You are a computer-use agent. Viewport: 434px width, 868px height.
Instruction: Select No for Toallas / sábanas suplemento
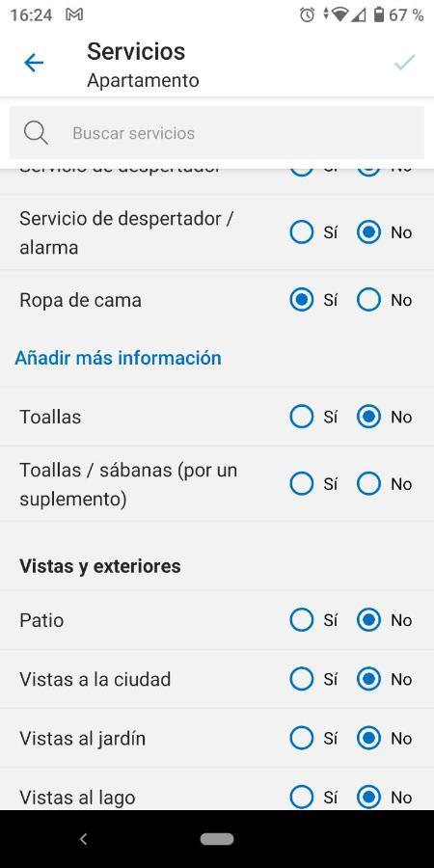coord(368,484)
